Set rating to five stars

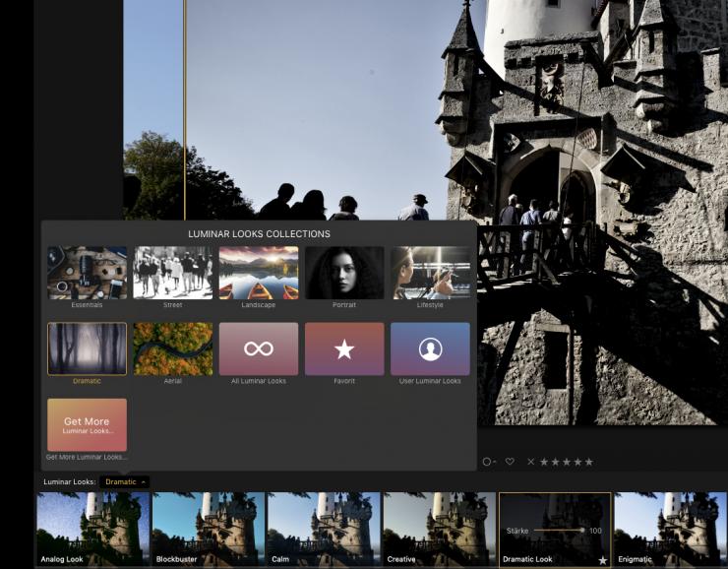point(588,462)
